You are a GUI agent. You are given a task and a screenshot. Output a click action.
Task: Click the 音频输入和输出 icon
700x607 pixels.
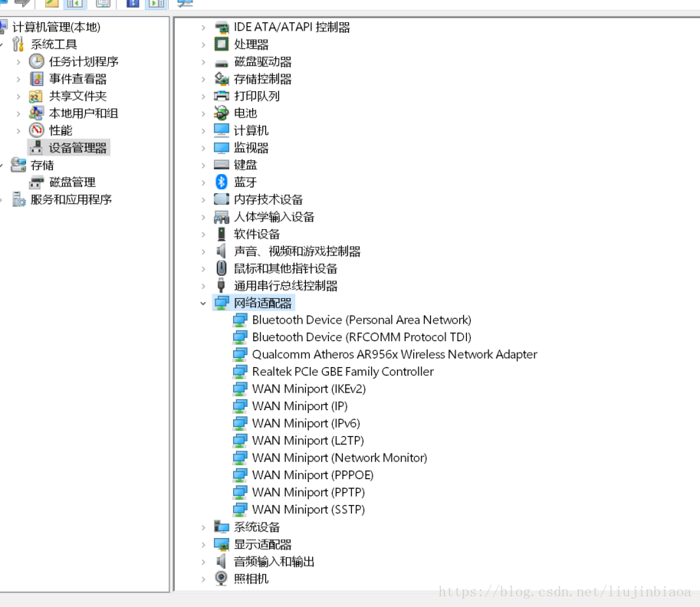tap(222, 562)
